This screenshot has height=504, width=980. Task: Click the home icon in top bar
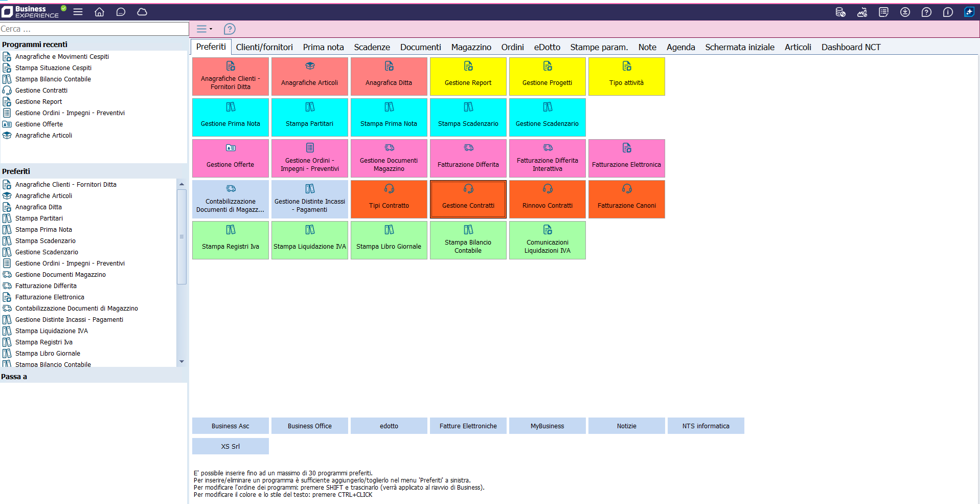[x=99, y=12]
